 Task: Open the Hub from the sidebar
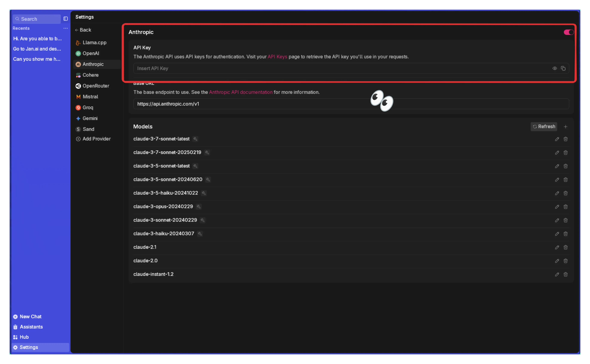click(24, 337)
